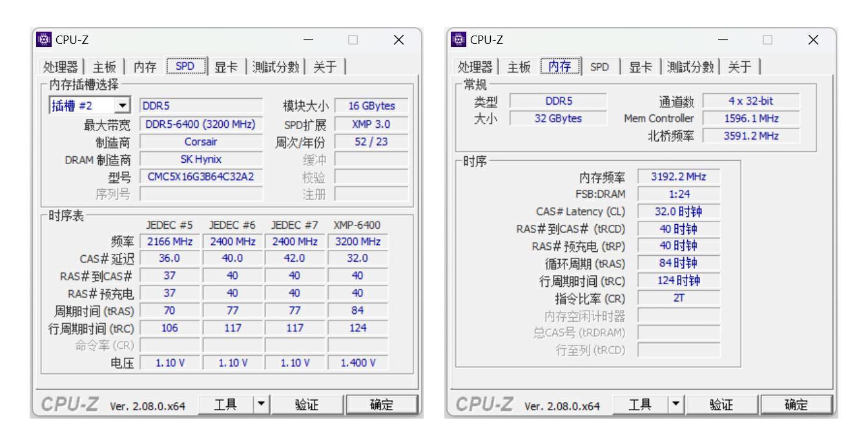Select the 型号 field showing CMC5X16G3B64C32A2
Viewport: 868px width, 447px height.
[201, 176]
